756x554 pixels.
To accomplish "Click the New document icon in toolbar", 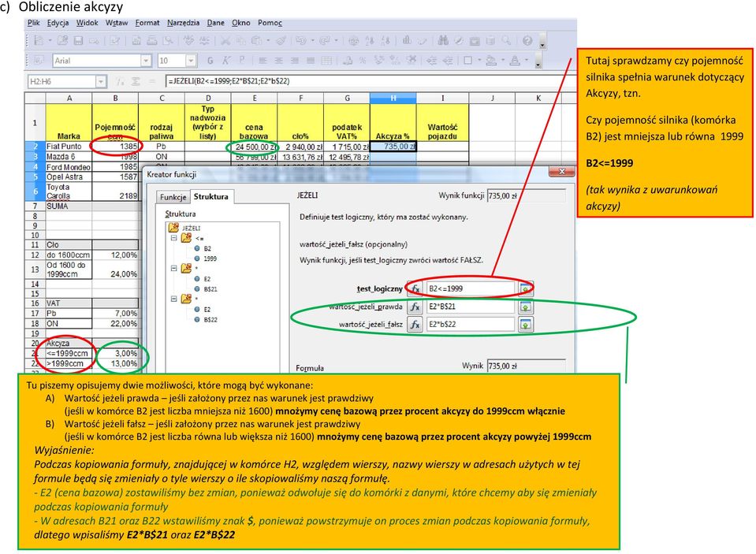I will point(39,40).
